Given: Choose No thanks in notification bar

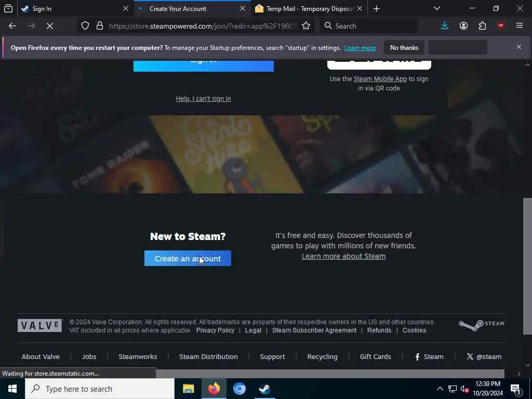Looking at the screenshot, I should click(404, 47).
